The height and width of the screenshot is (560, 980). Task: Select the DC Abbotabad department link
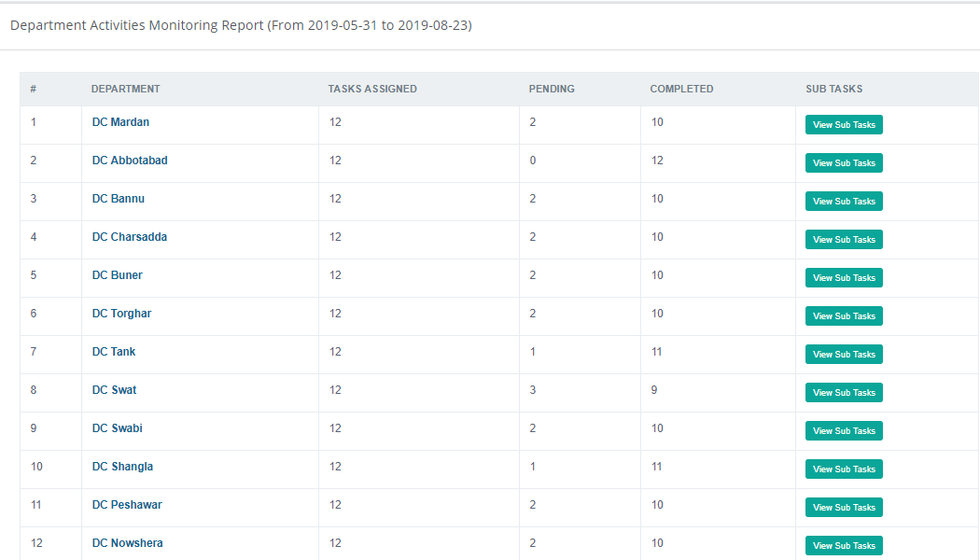130,161
